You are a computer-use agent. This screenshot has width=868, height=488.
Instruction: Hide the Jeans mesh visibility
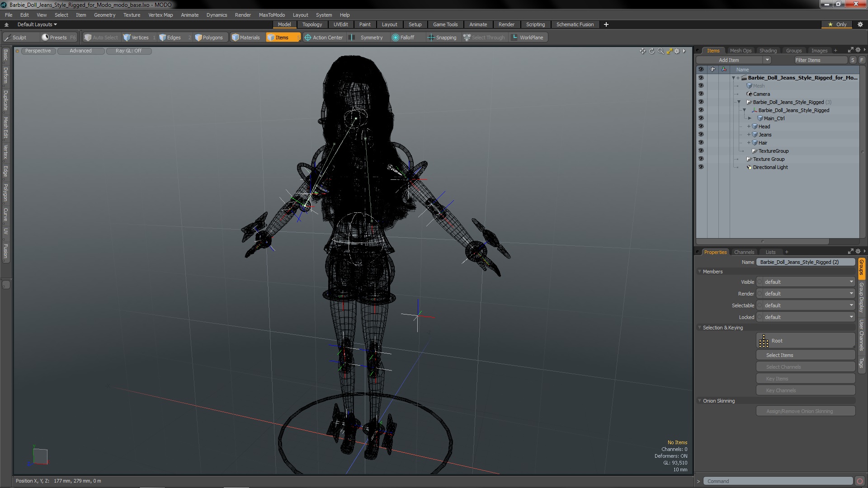(x=701, y=135)
